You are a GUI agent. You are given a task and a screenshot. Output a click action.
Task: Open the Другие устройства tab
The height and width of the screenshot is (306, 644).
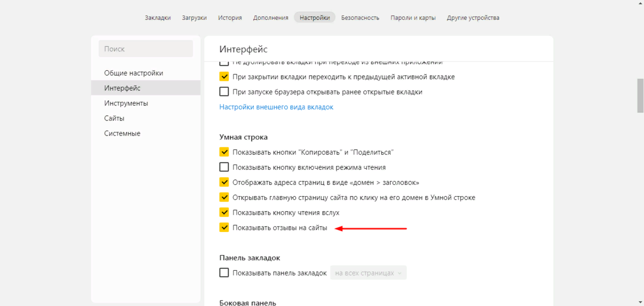[473, 18]
